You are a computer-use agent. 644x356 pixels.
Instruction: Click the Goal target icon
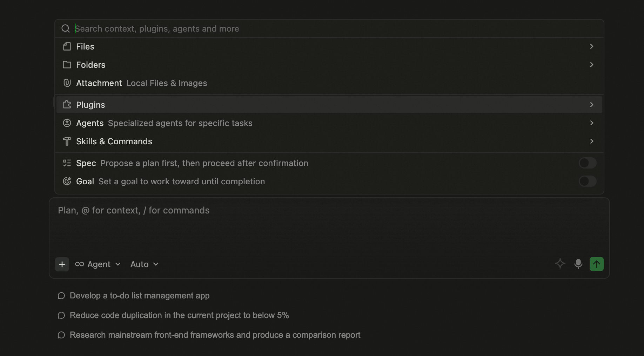tap(67, 181)
